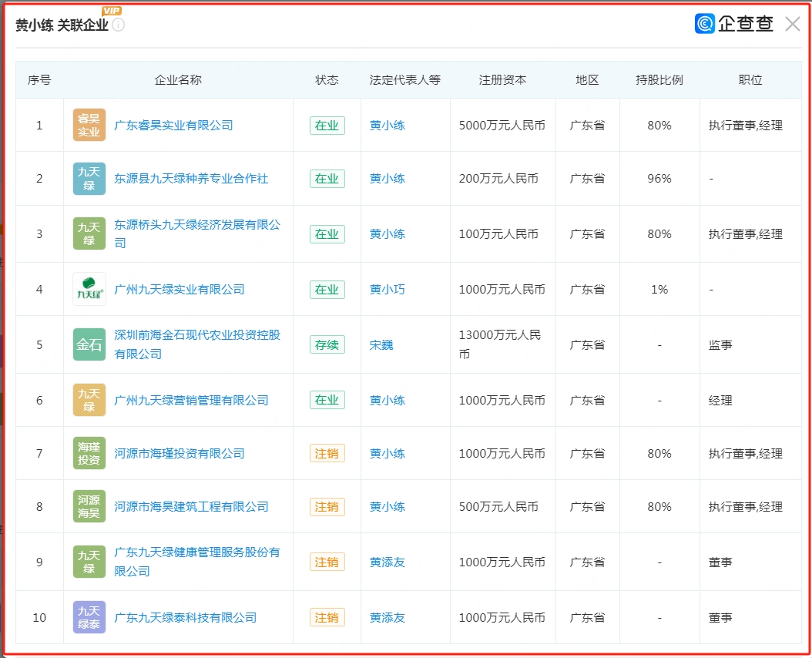This screenshot has width=812, height=658.
Task: Open 河源市海昊建筑工程有限公司 link
Action: [x=191, y=507]
